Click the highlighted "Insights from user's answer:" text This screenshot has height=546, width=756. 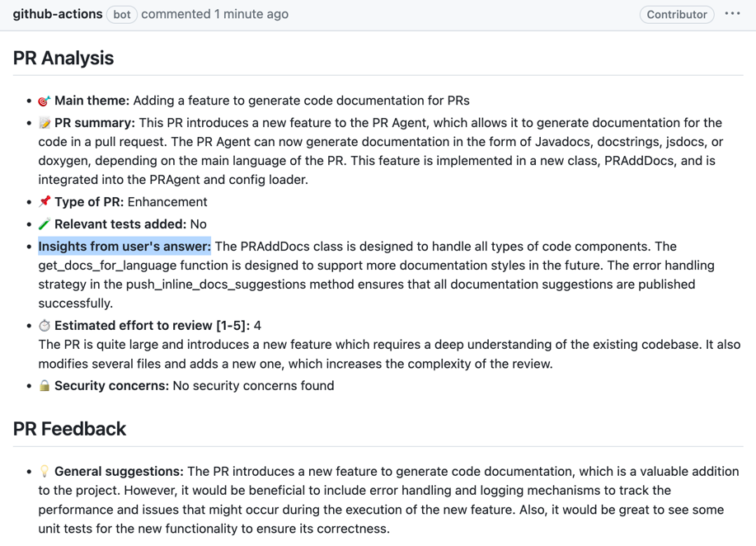pos(124,247)
